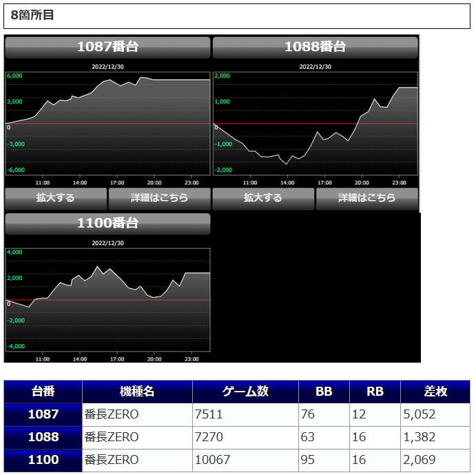
Task: Open the 1087番台 slump graph
Action: (107, 123)
